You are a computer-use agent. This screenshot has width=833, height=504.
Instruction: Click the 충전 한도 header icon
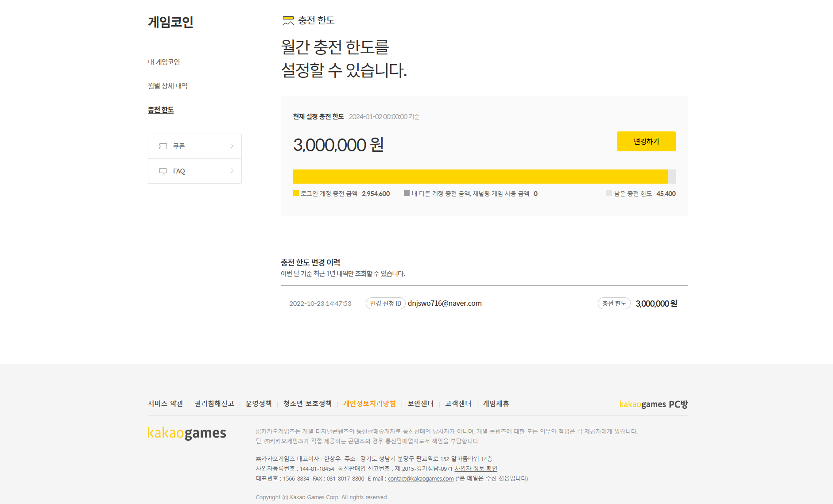point(288,21)
